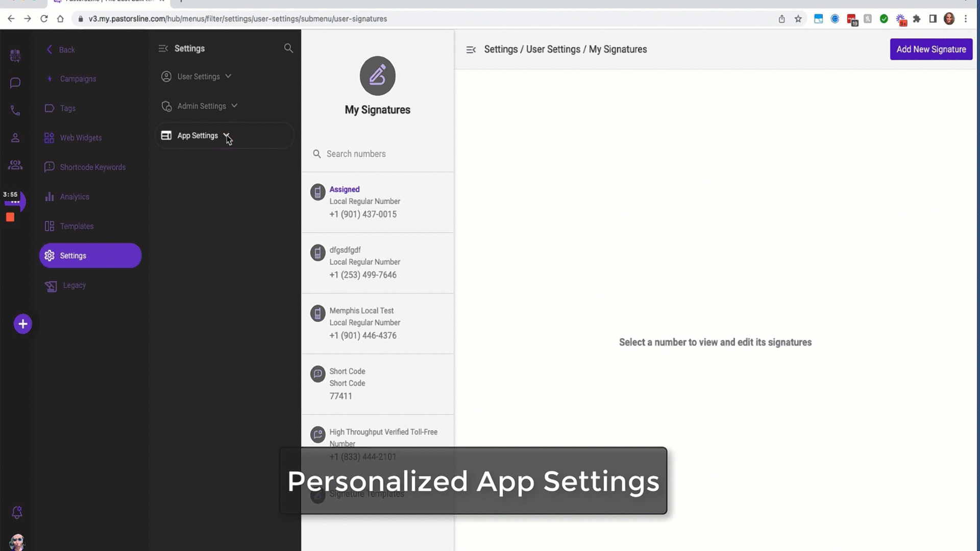
Task: Select the Assigned number +1 (901) 437-0015
Action: pyautogui.click(x=378, y=203)
